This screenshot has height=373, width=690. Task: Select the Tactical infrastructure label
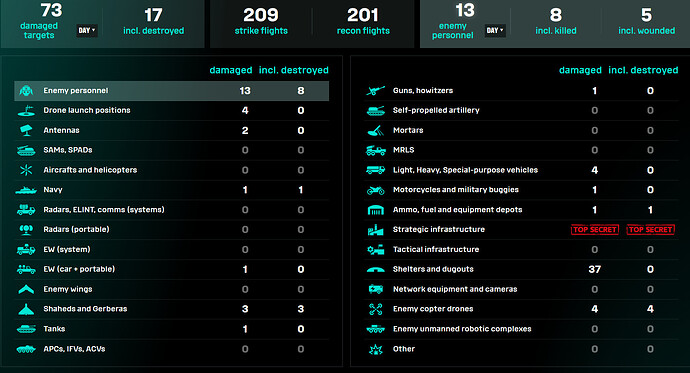click(x=436, y=249)
